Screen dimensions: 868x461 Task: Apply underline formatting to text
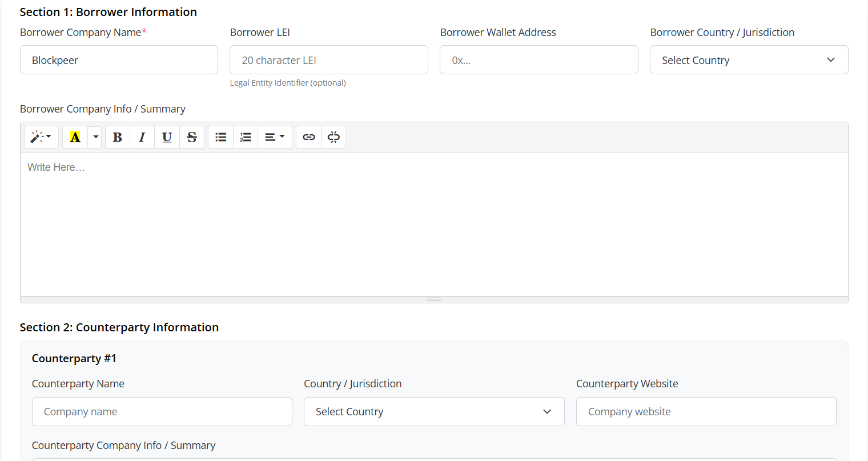point(167,137)
